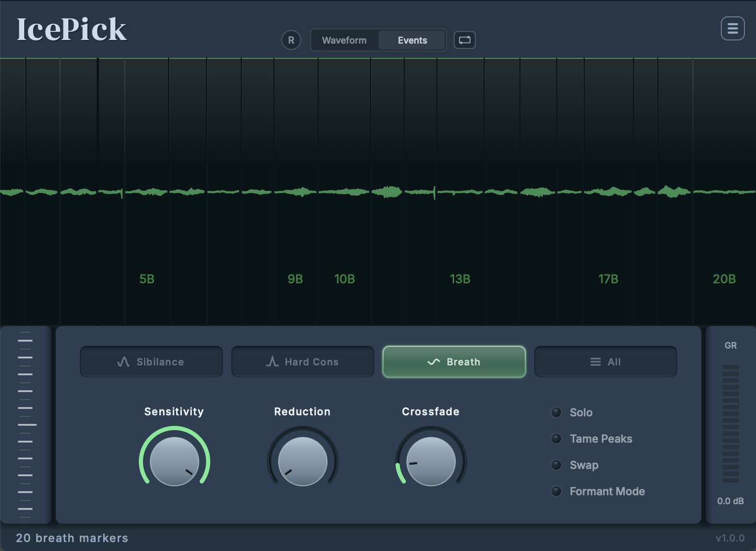Click the Reduction knob

303,461
